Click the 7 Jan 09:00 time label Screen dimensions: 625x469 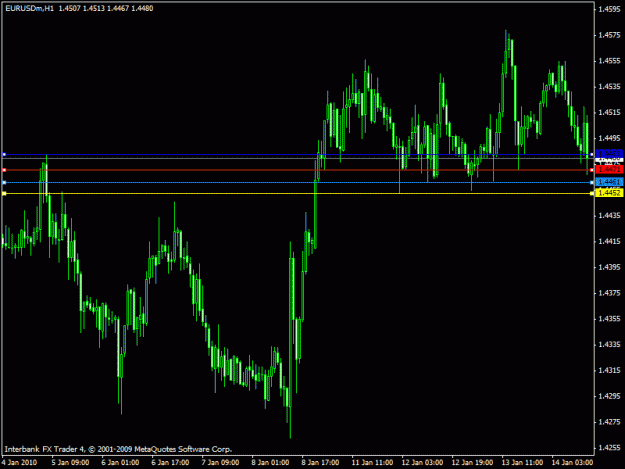(x=220, y=462)
